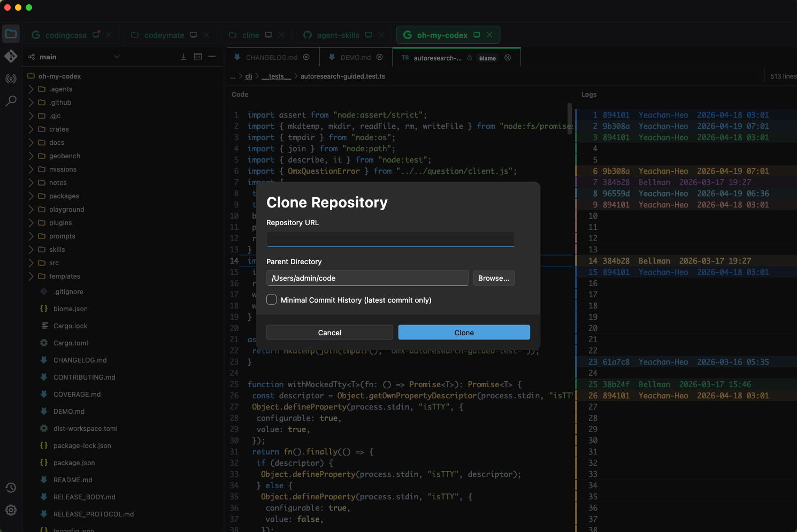797x532 pixels.
Task: Open Cargo.toml in file tree
Action: click(x=71, y=343)
